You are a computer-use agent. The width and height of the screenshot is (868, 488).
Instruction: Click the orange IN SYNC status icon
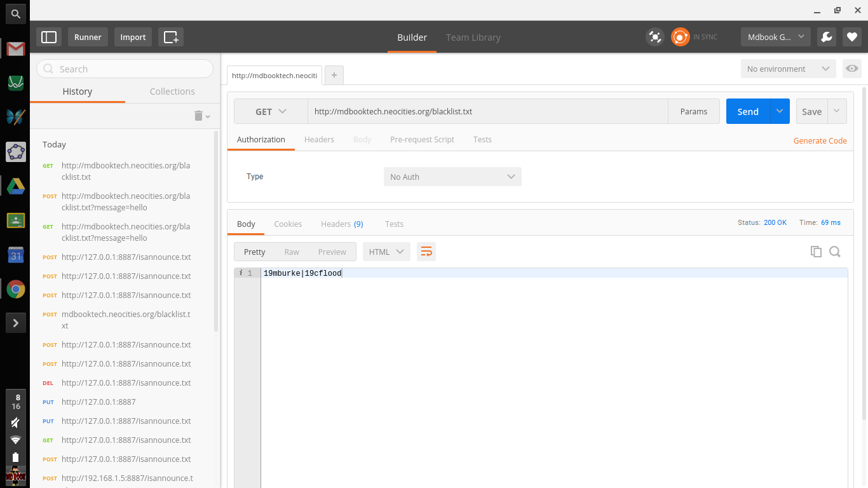point(681,37)
